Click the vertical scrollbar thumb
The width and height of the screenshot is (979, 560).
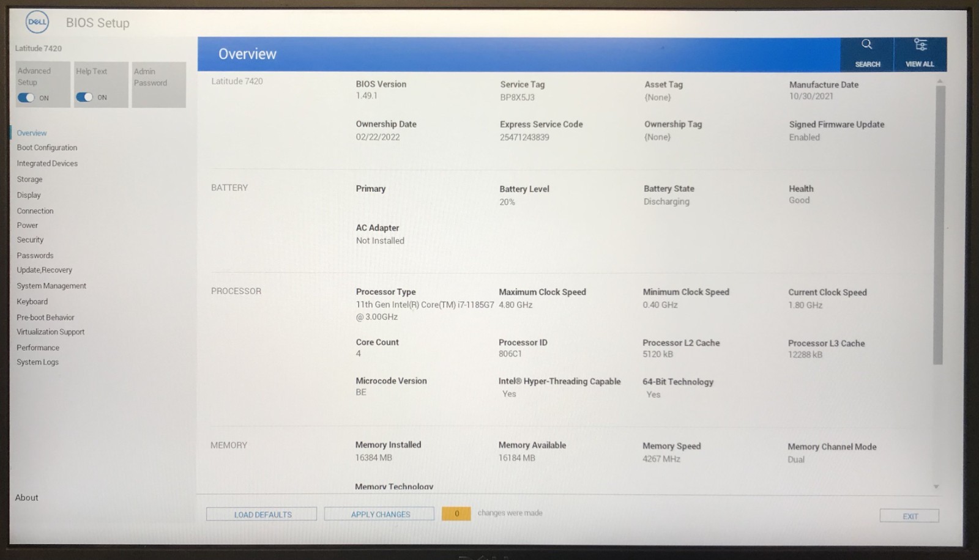coord(940,225)
